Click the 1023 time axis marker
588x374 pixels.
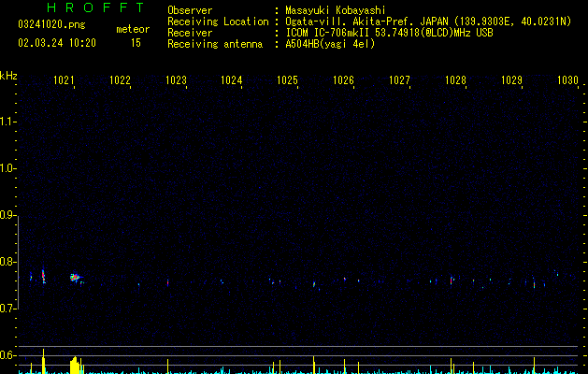[x=176, y=80]
